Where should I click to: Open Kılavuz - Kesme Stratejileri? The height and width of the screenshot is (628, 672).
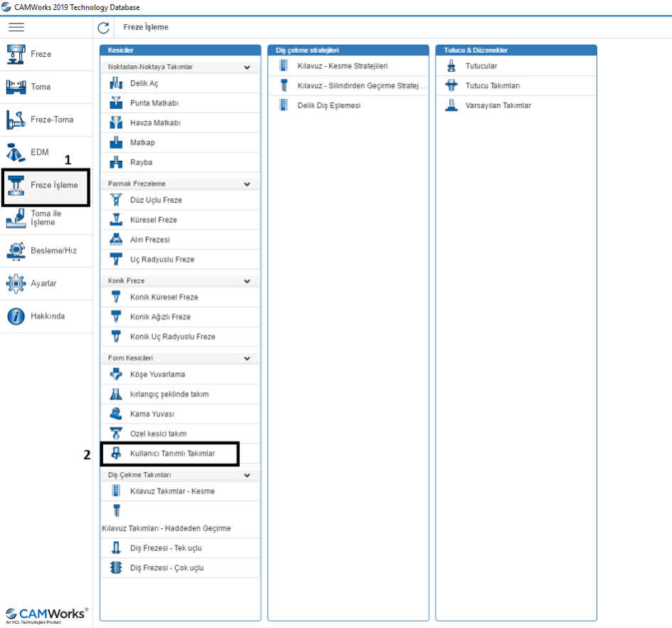342,66
